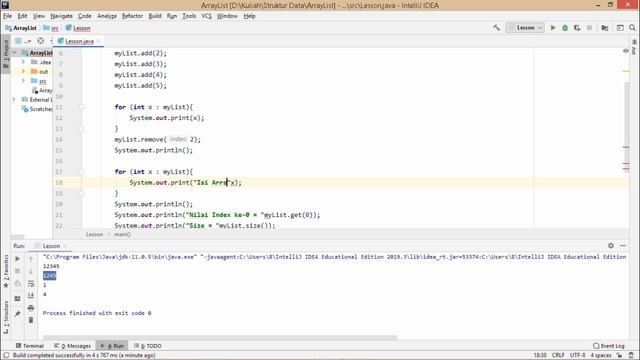Click restore layout icon in Run sidebar
Screen dimensions: 640x360
(x=18, y=299)
